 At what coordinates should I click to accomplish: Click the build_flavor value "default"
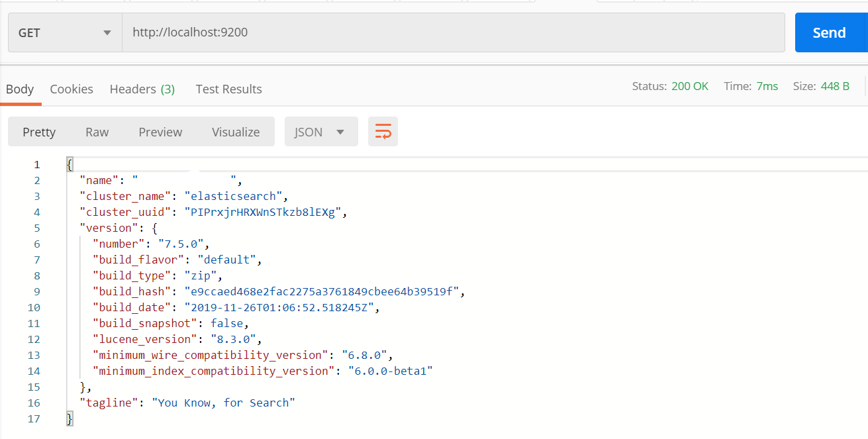coord(227,260)
